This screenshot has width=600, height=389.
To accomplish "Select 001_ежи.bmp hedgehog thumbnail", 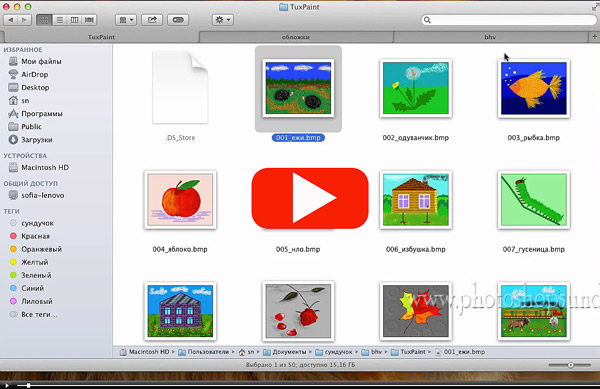I will click(298, 88).
